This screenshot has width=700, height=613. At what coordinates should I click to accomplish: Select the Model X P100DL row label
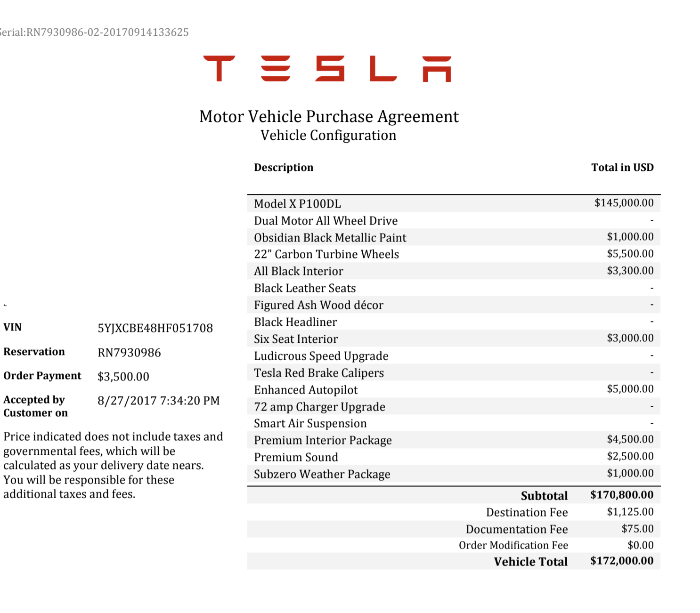[297, 204]
